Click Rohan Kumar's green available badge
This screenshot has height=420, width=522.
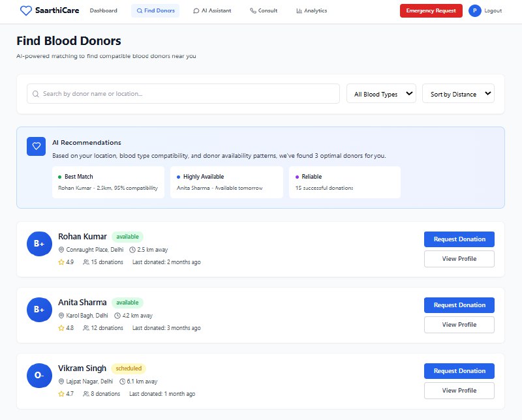pos(127,237)
